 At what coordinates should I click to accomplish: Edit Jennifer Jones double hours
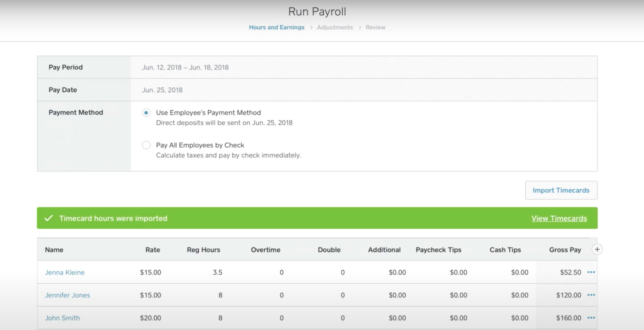click(x=343, y=295)
